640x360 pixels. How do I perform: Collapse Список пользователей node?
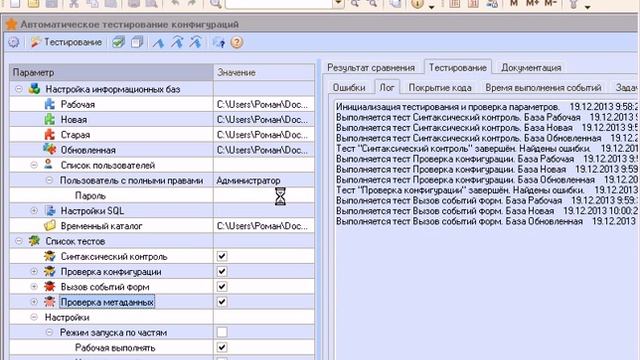(x=34, y=165)
